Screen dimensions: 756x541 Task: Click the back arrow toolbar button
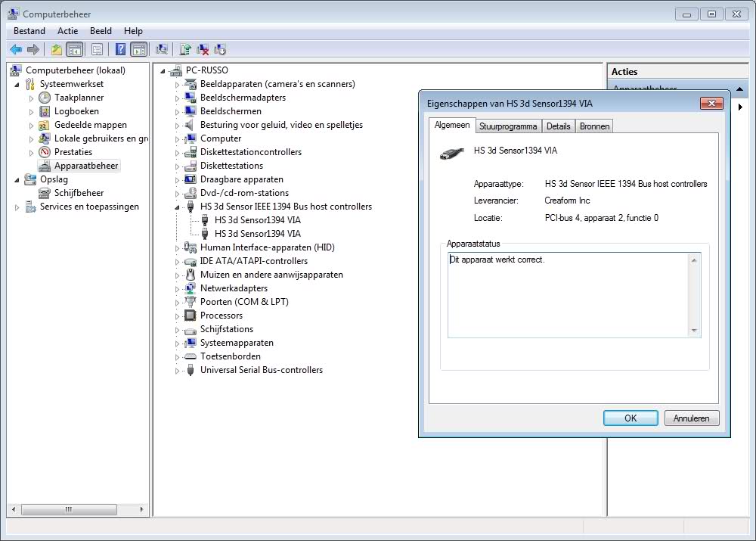point(15,49)
